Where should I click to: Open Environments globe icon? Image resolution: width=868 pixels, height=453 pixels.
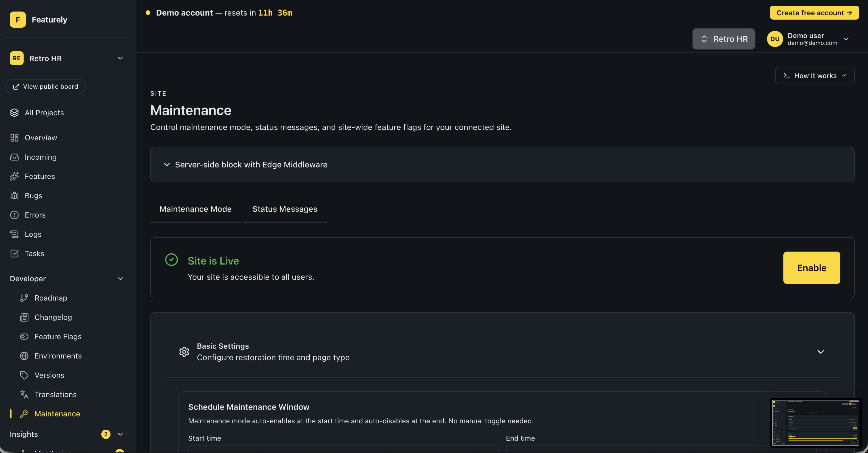(x=24, y=356)
